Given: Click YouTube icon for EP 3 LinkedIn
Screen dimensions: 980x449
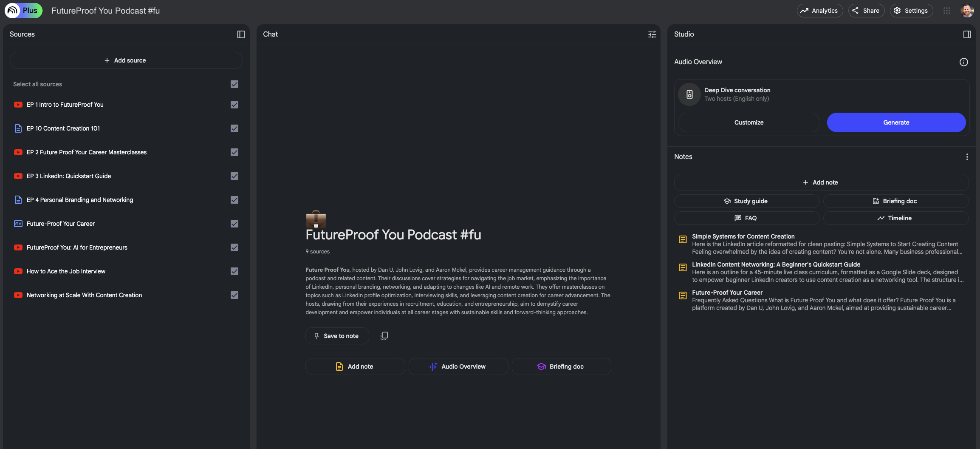Looking at the screenshot, I should coord(18,176).
